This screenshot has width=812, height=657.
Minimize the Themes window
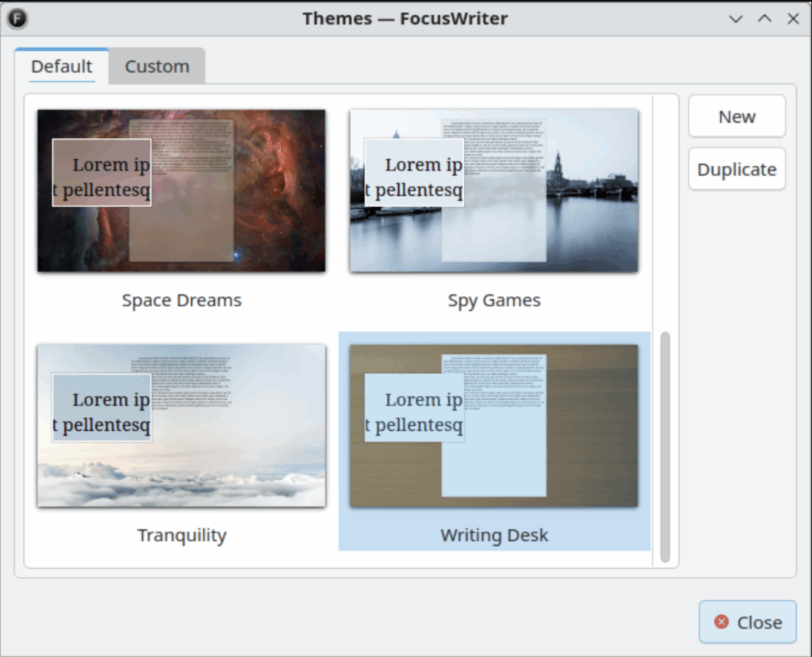click(x=735, y=19)
